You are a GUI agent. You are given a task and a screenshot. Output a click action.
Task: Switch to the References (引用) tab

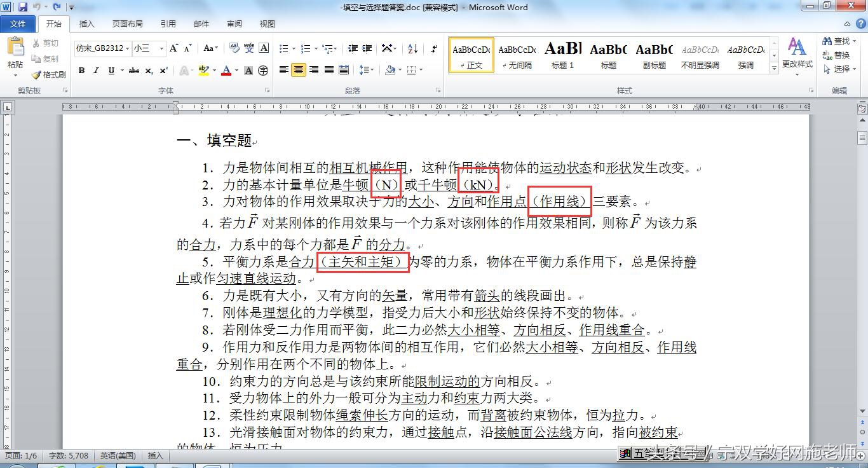point(168,24)
